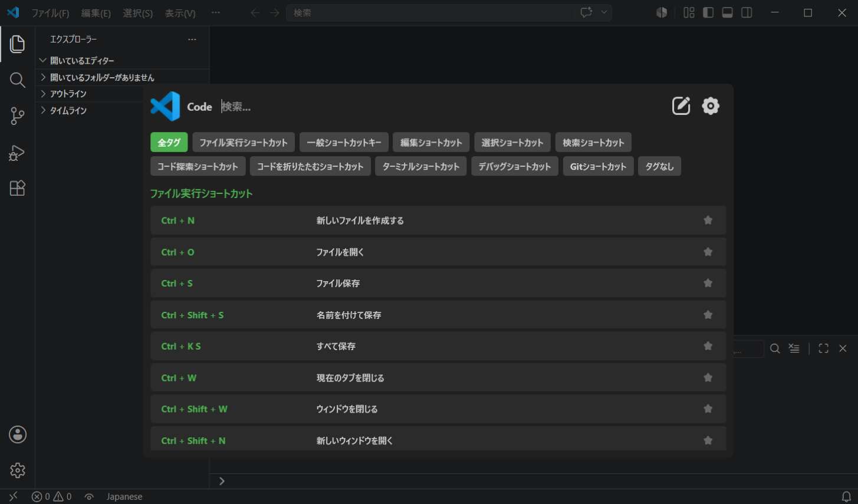The width and height of the screenshot is (858, 504).
Task: Open Run and Debug view
Action: 17,153
